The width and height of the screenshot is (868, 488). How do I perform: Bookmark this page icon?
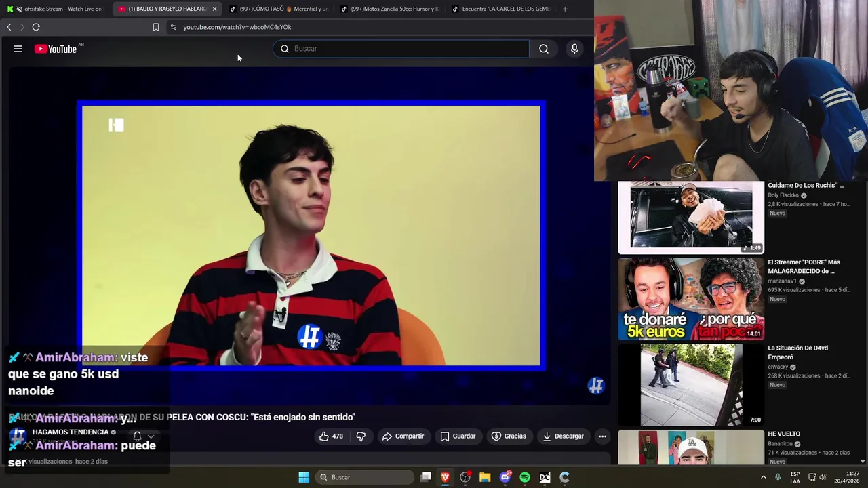[x=156, y=27]
